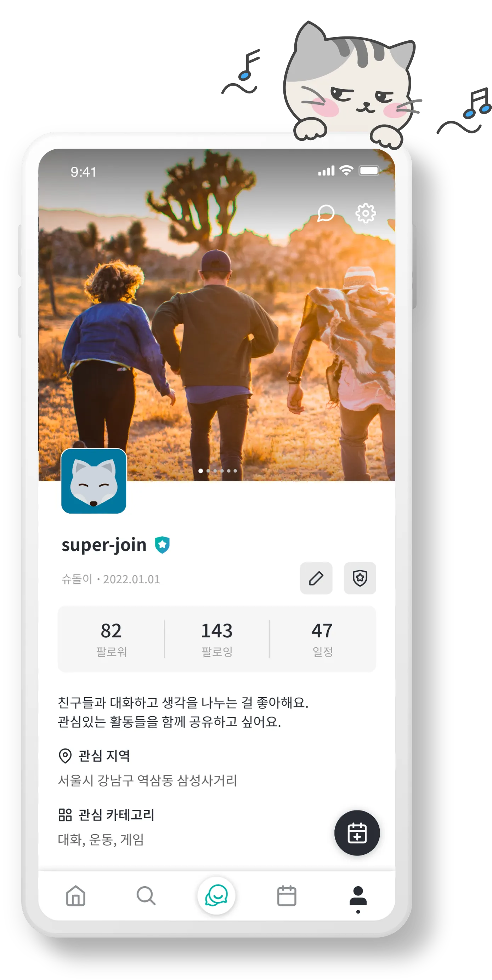Tap the cover photo of three friends
The width and height of the screenshot is (492, 980).
point(217,315)
